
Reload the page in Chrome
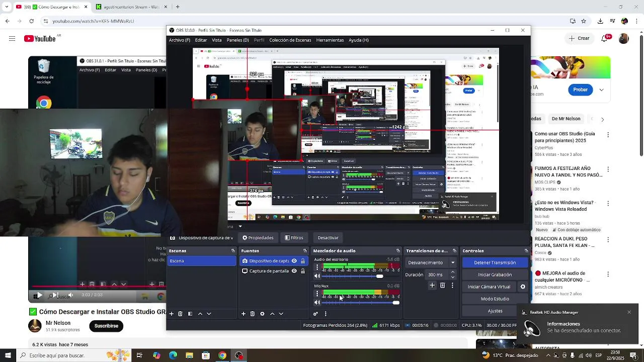tap(32, 21)
